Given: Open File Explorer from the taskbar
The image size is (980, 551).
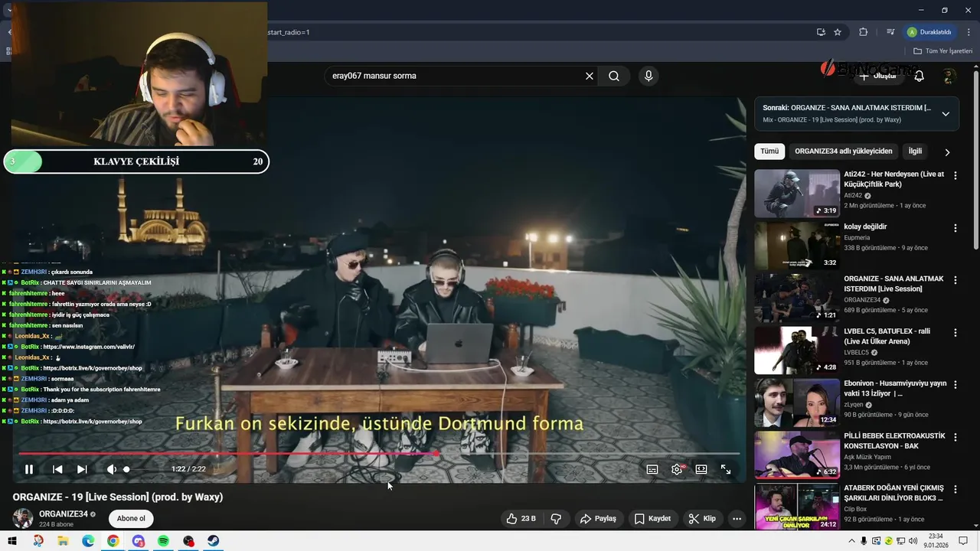Looking at the screenshot, I should point(63,541).
